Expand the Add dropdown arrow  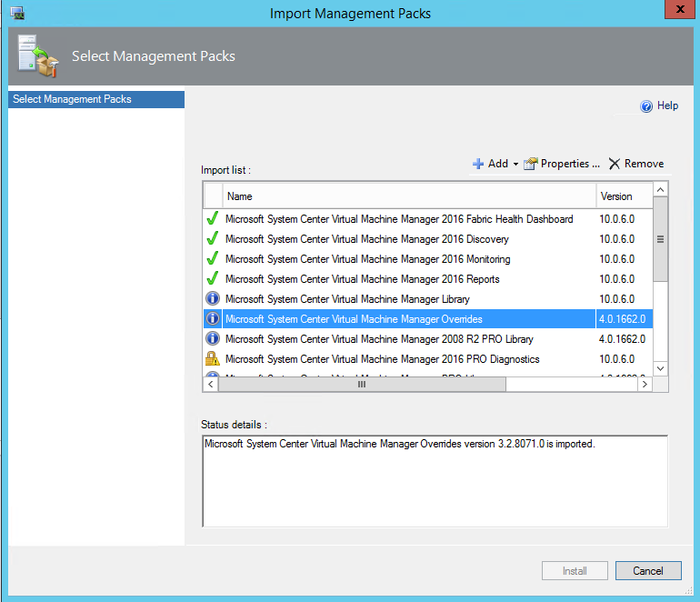click(515, 165)
